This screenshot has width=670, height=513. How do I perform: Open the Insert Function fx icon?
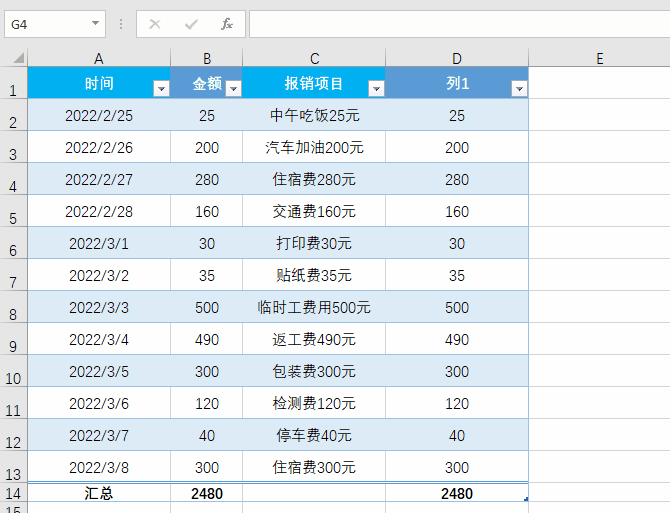tap(226, 24)
